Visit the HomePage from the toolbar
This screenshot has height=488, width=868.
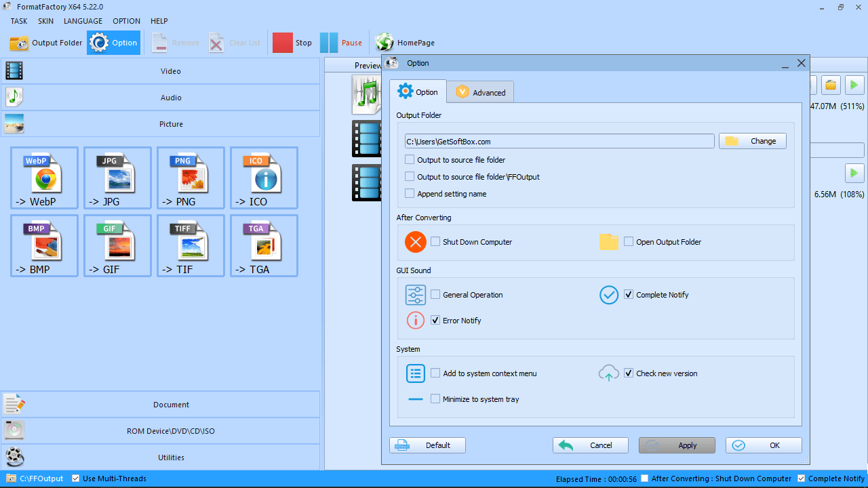[405, 43]
